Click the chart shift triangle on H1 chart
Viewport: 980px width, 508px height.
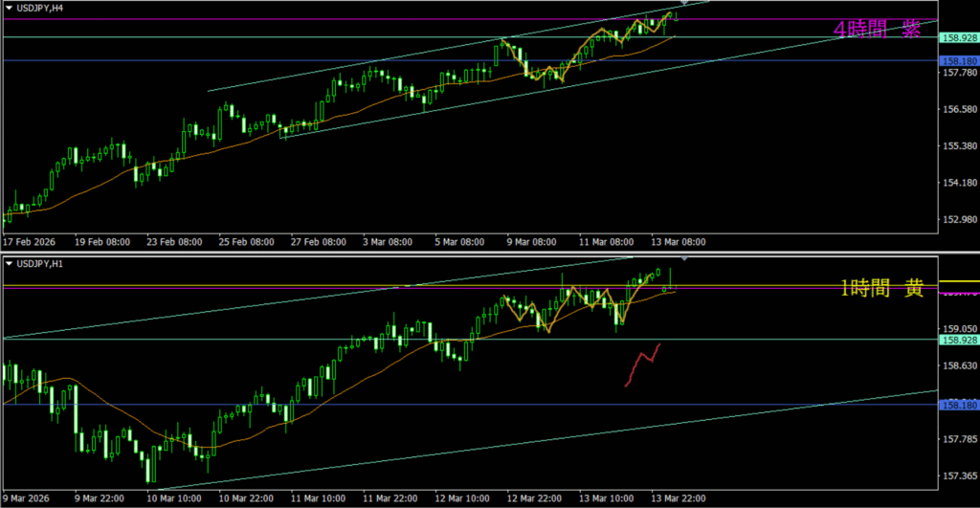click(684, 259)
